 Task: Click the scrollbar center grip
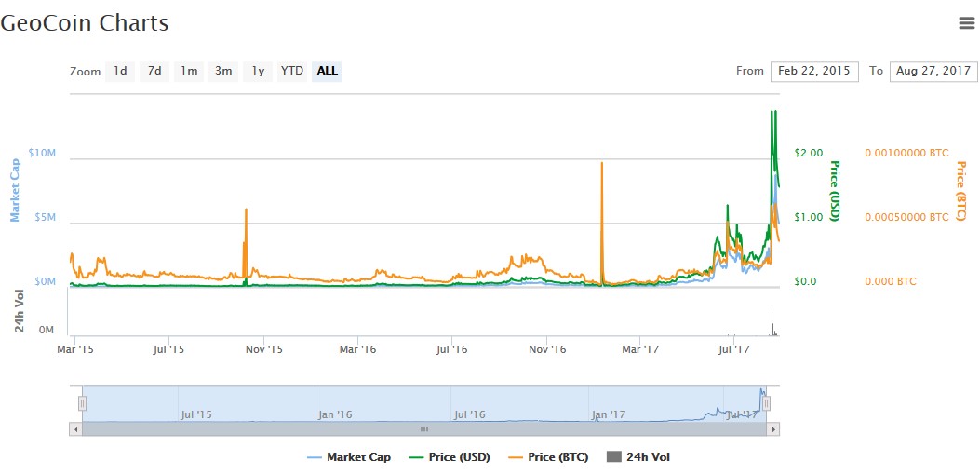point(424,429)
